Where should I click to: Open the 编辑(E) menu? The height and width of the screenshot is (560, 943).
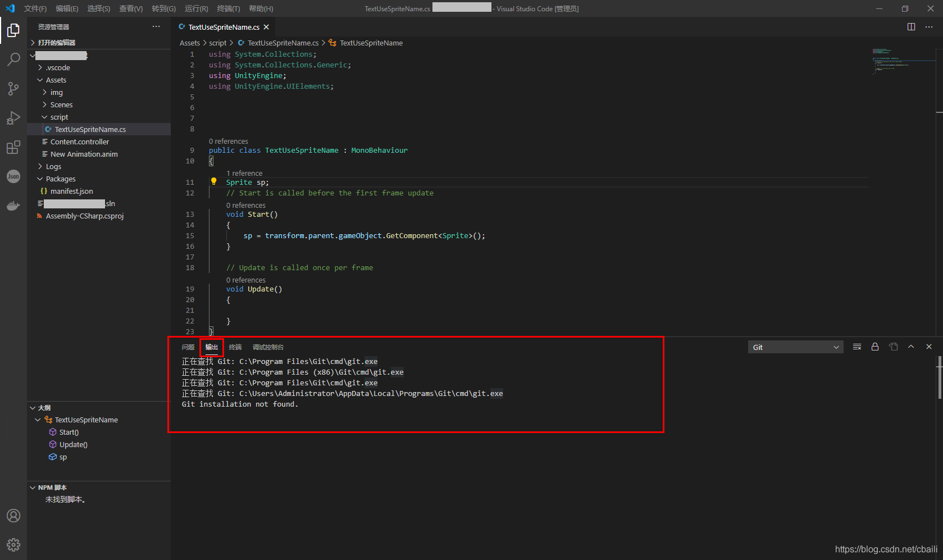point(67,8)
